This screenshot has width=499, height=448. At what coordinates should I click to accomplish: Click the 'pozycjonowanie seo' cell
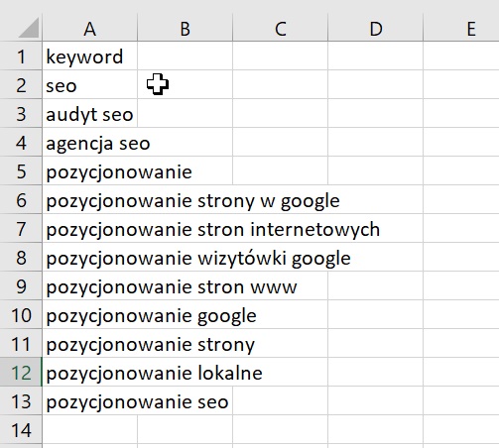tap(89, 400)
